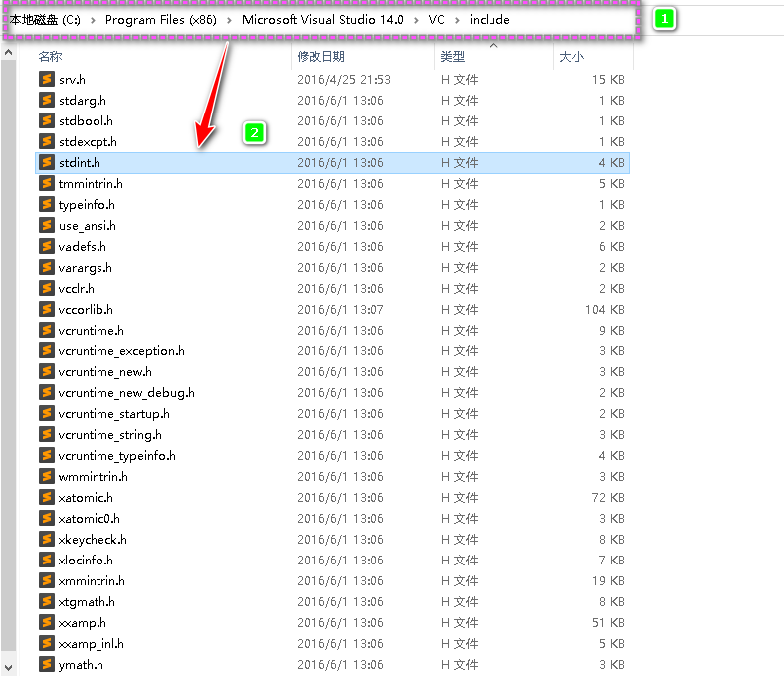This screenshot has width=784, height=676.
Task: Click the wmmintrin.h file icon
Action: point(47,476)
